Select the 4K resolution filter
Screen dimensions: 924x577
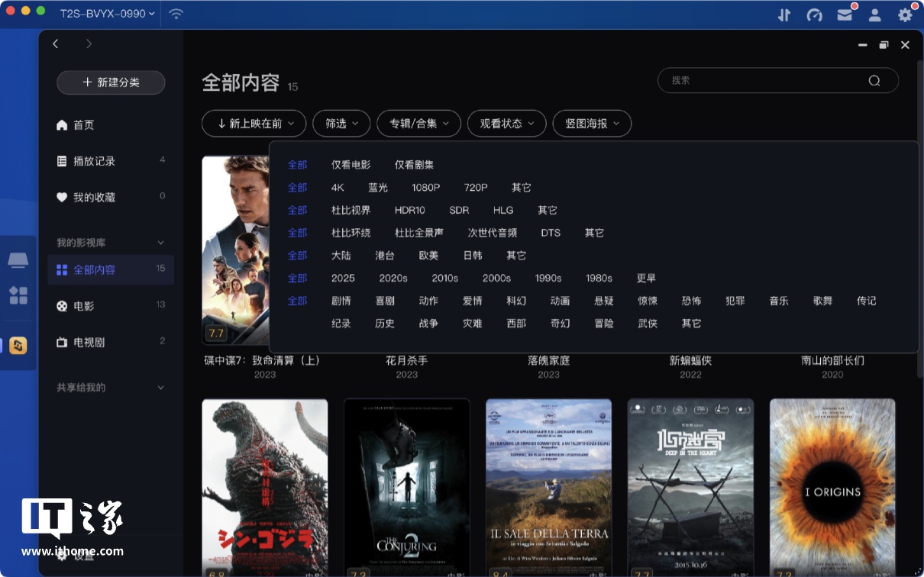point(338,188)
